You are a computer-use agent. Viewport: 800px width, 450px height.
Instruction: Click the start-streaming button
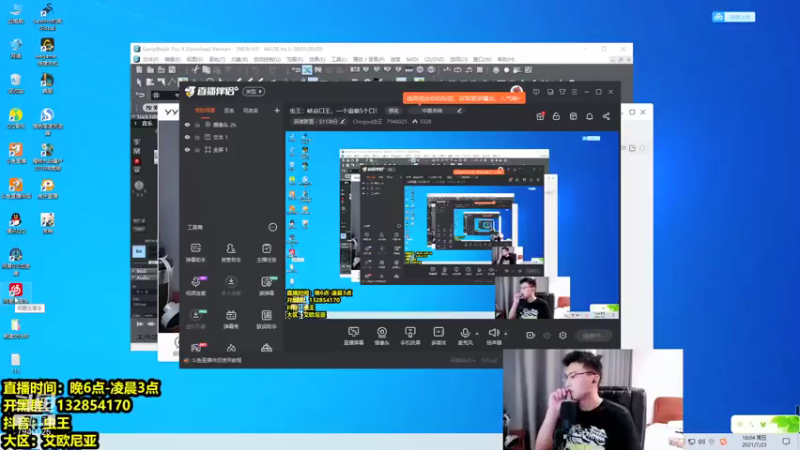(x=594, y=335)
